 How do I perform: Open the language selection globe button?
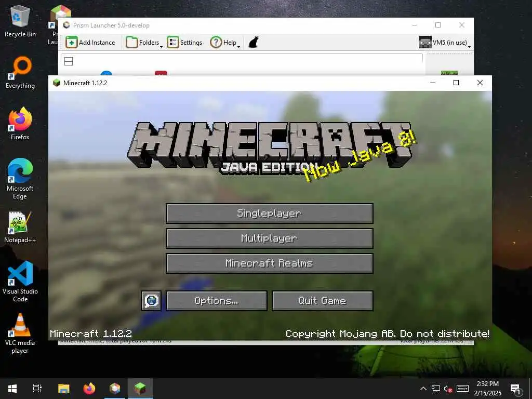click(x=151, y=301)
